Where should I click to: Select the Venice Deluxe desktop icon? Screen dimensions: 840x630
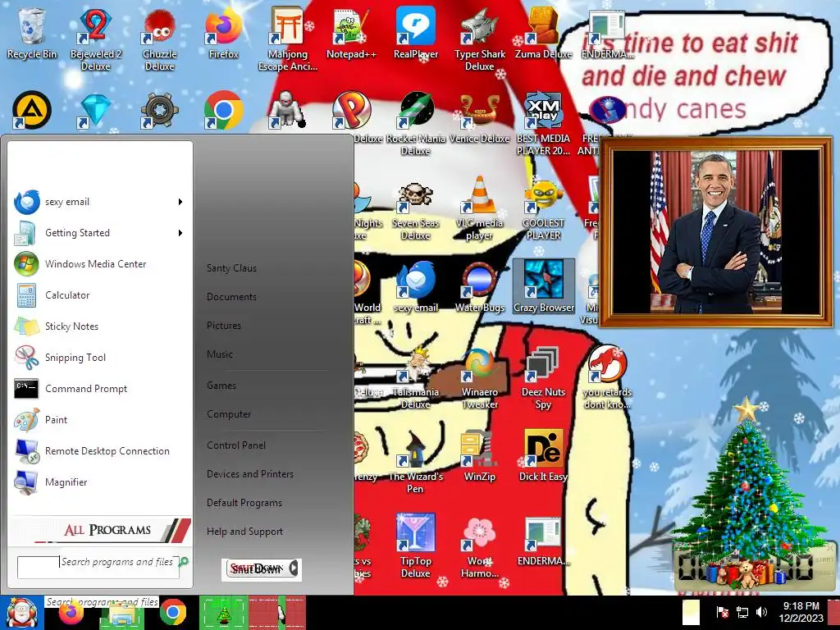point(479,118)
